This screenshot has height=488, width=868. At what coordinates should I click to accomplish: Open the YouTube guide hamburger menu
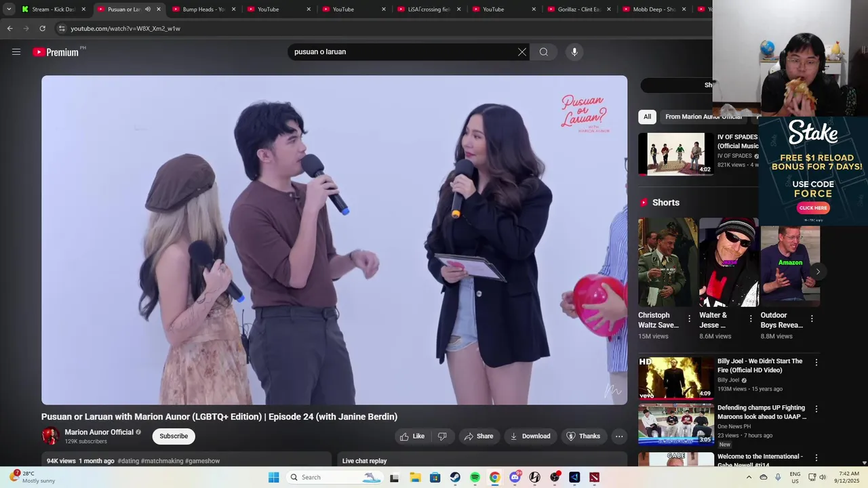point(16,52)
